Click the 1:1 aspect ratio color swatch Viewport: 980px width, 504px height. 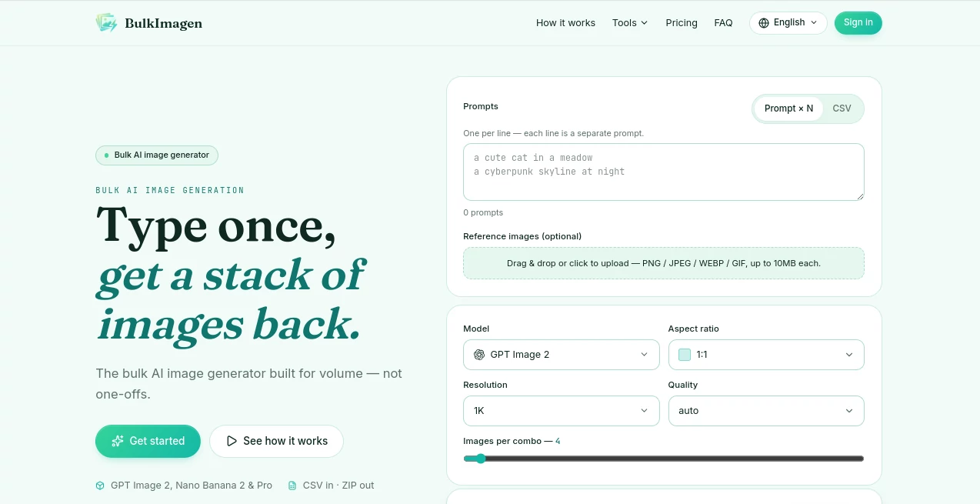[x=685, y=355]
